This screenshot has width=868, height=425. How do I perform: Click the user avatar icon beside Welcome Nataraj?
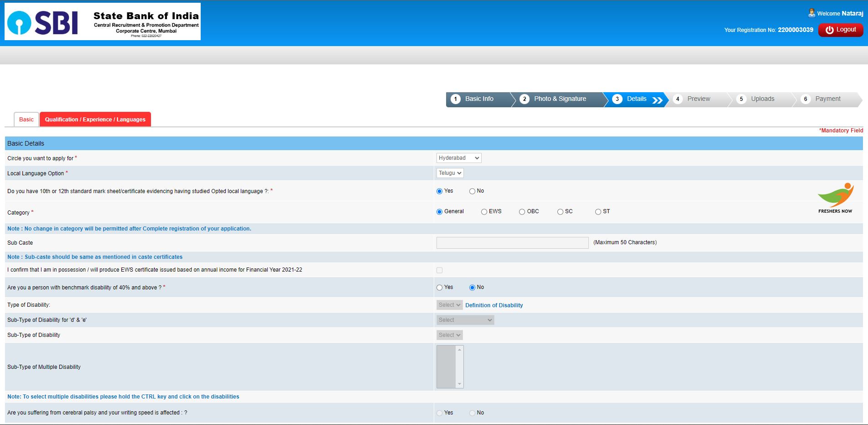click(x=811, y=13)
